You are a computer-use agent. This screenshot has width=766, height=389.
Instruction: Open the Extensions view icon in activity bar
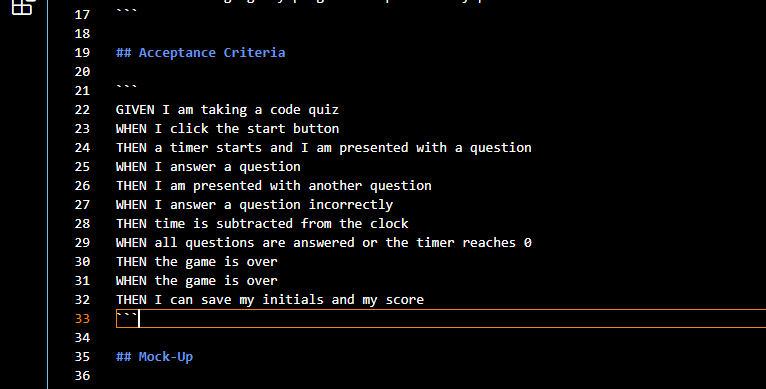coord(23,6)
